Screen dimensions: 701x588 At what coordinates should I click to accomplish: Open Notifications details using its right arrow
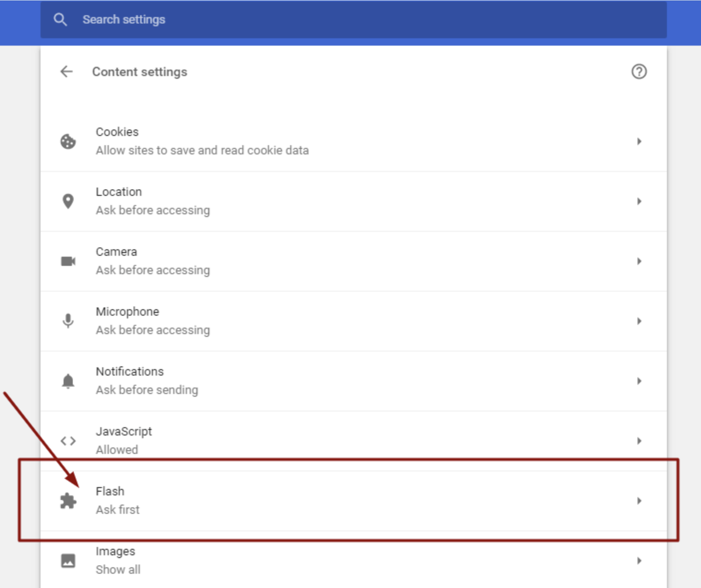(639, 381)
